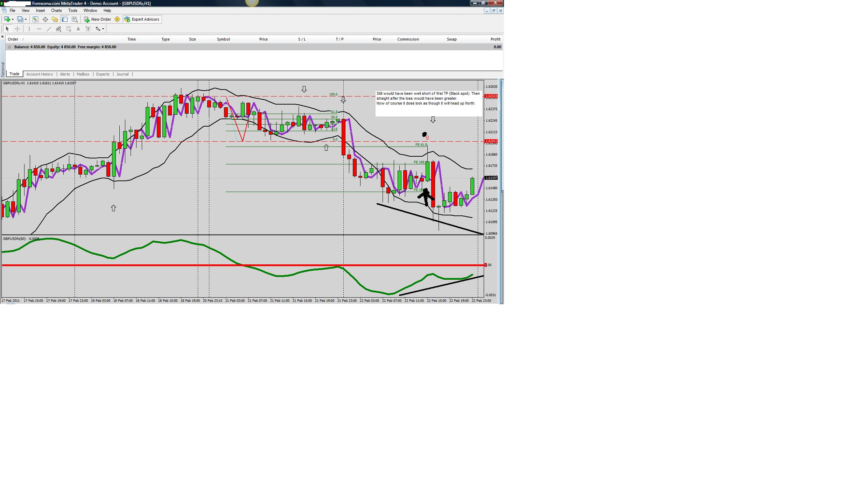Select the Text Label tool
Image resolution: width=868 pixels, height=477 pixels.
pyautogui.click(x=88, y=29)
